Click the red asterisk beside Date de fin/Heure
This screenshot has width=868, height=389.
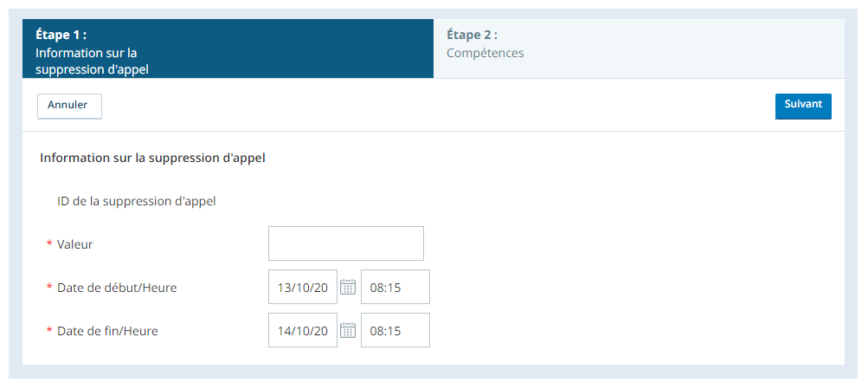click(49, 331)
